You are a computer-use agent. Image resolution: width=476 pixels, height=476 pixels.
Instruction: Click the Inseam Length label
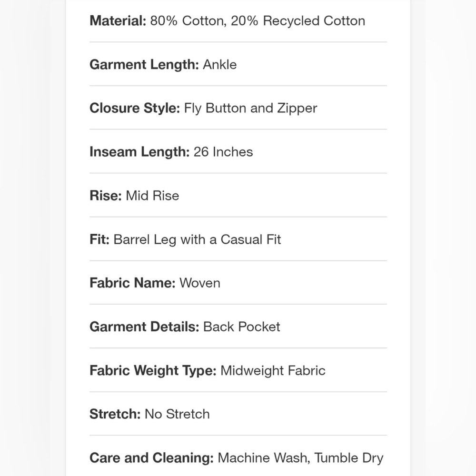[139, 152]
